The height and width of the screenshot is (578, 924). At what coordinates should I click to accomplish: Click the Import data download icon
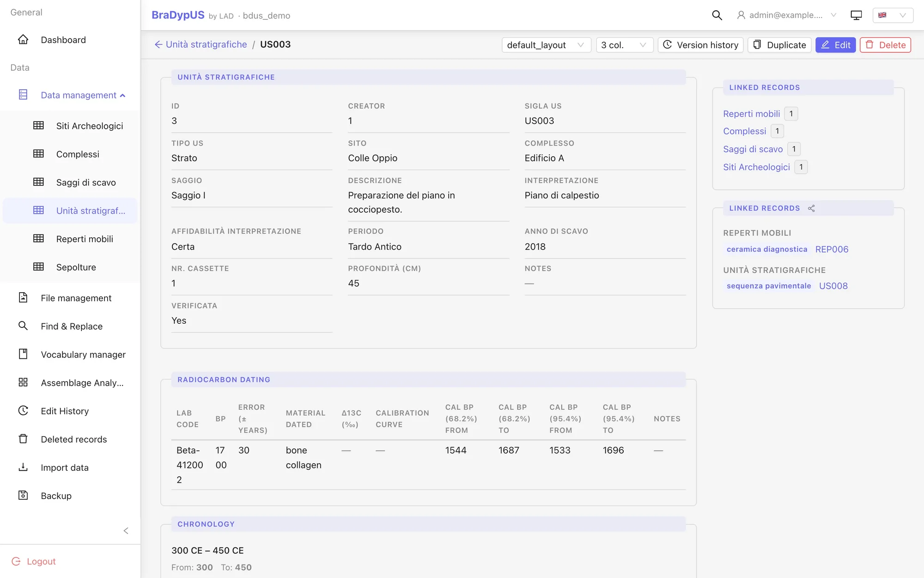point(23,467)
